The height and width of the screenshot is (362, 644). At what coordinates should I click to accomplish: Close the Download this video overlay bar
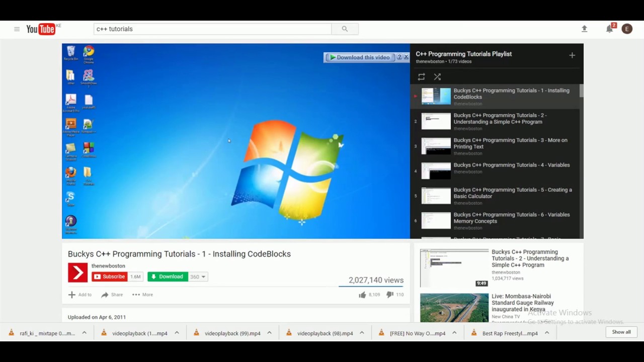[406, 57]
